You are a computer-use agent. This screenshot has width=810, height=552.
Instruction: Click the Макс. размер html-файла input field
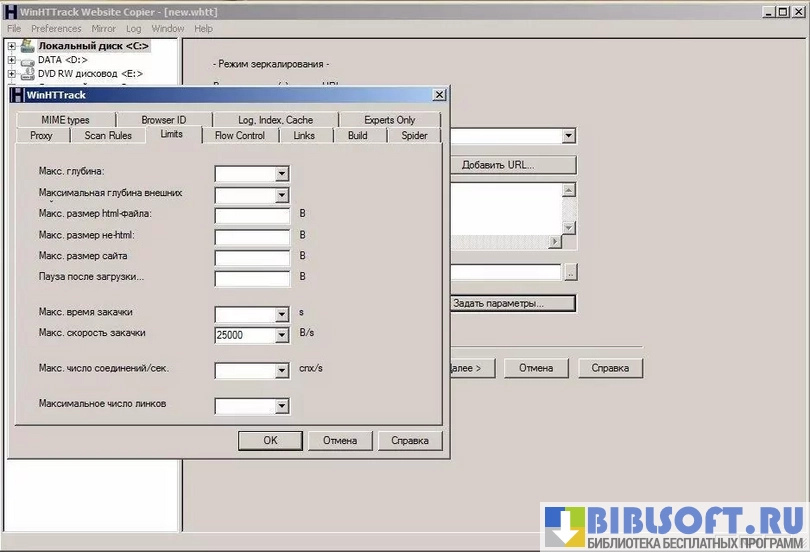click(x=251, y=215)
